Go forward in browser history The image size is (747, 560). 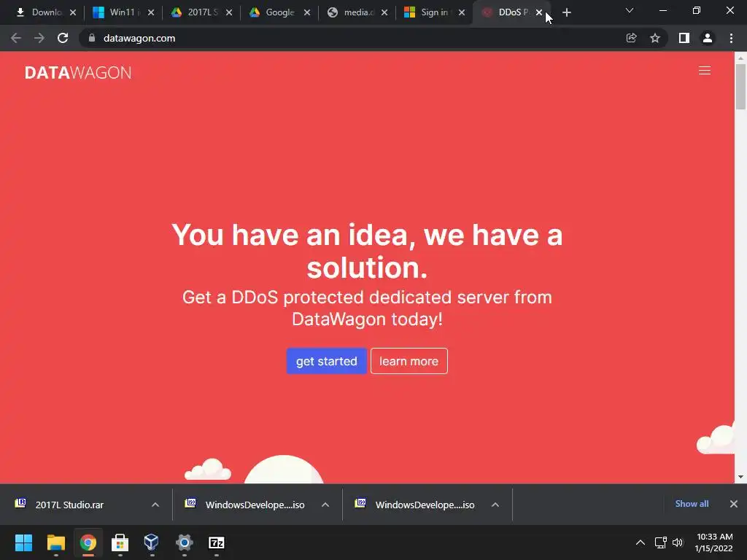pyautogui.click(x=39, y=38)
